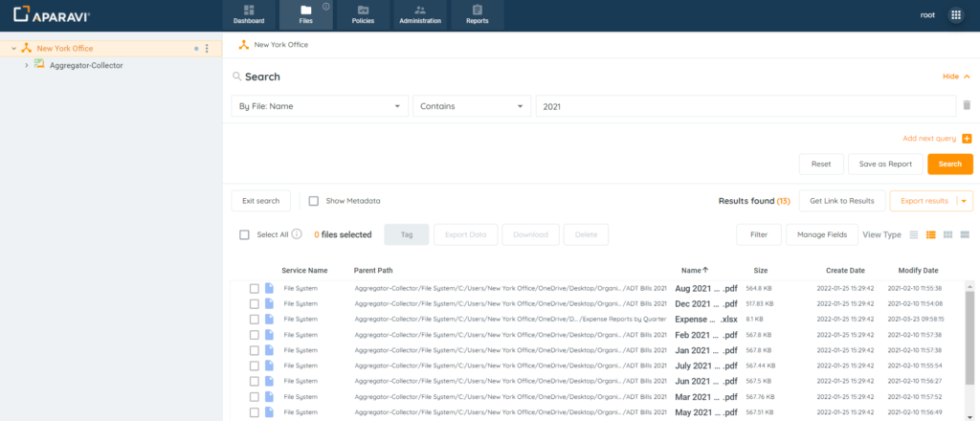Check the Select All checkbox

[244, 234]
